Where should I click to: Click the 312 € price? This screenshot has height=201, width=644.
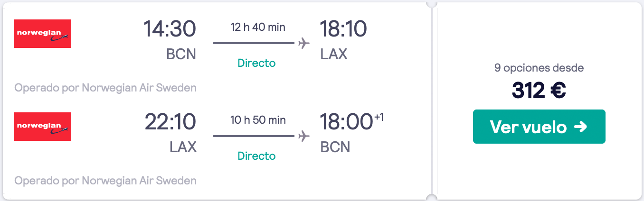(x=539, y=90)
